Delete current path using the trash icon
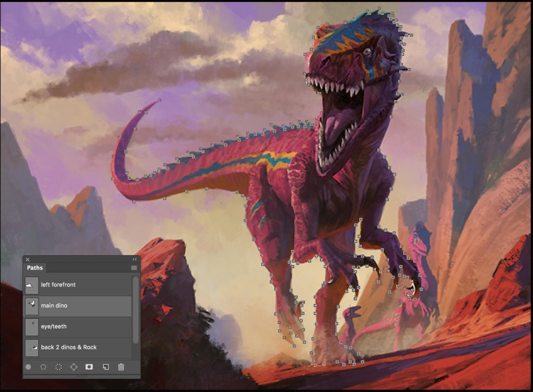The height and width of the screenshot is (392, 533). 121,367
